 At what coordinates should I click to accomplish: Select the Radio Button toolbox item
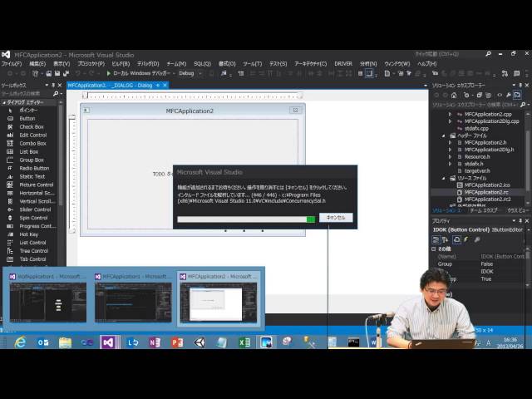[34, 168]
